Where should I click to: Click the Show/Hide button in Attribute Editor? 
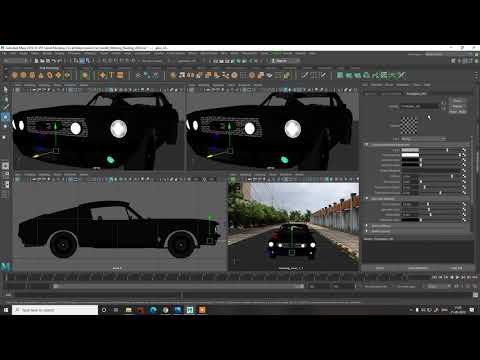pos(458,112)
